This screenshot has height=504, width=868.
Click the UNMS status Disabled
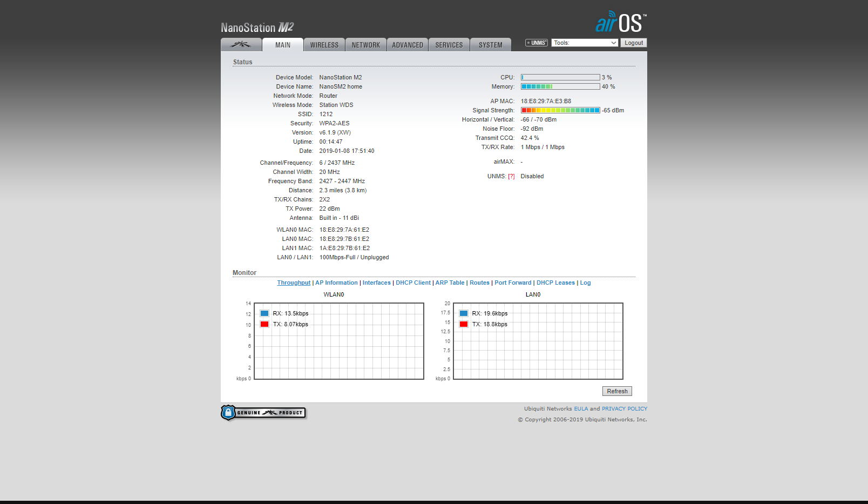pos(532,176)
